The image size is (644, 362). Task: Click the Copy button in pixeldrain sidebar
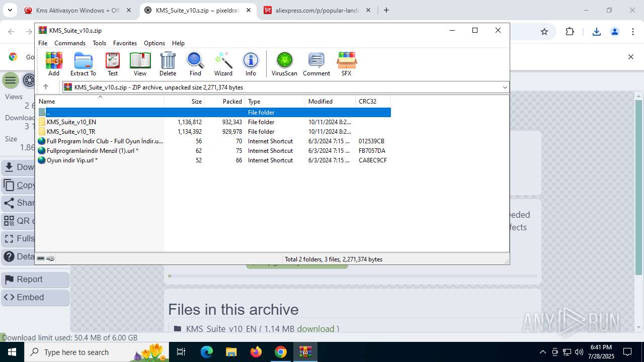[x=18, y=186]
